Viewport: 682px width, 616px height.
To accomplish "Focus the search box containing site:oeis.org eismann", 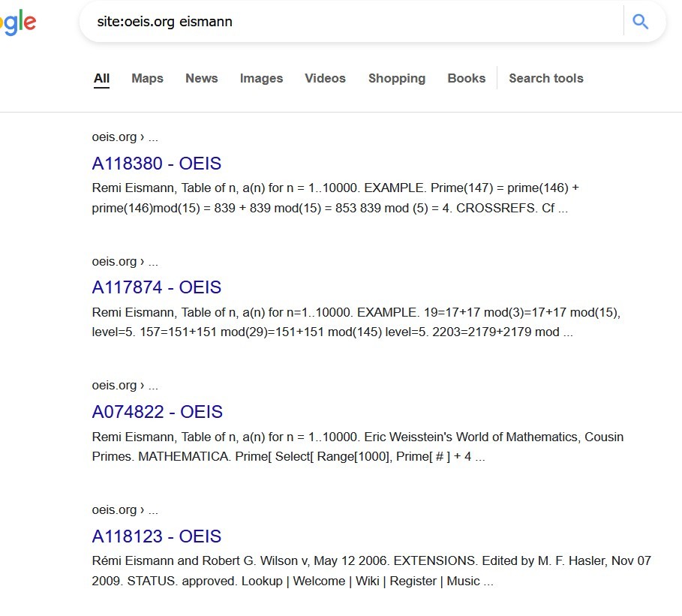I will (x=351, y=21).
